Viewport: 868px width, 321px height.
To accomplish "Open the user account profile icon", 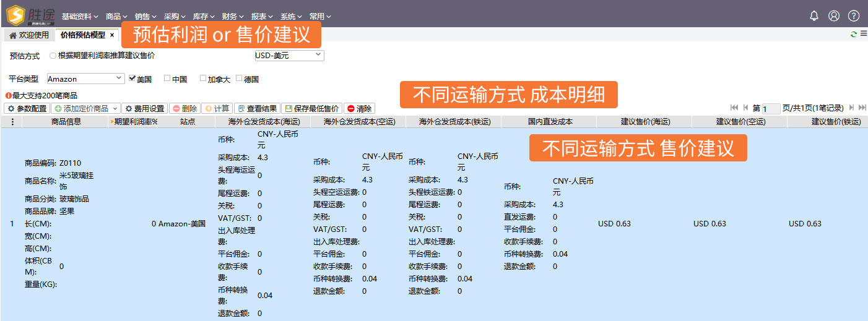I will 834,16.
